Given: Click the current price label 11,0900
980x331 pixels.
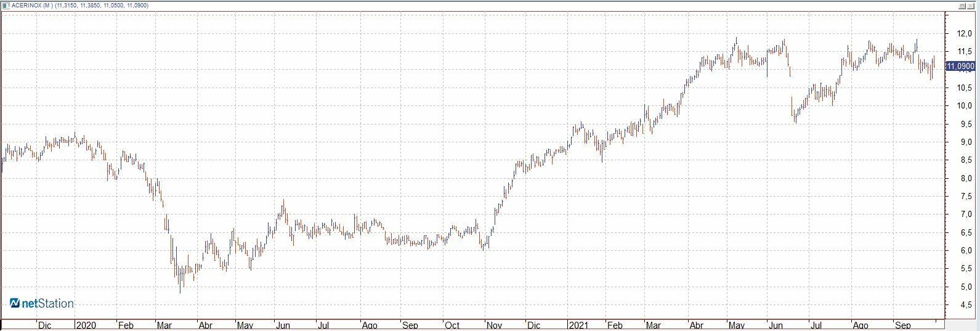Looking at the screenshot, I should coord(962,66).
